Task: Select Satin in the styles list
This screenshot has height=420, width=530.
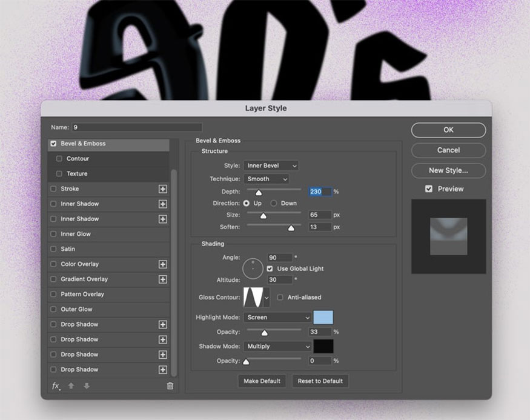Action: (68, 249)
